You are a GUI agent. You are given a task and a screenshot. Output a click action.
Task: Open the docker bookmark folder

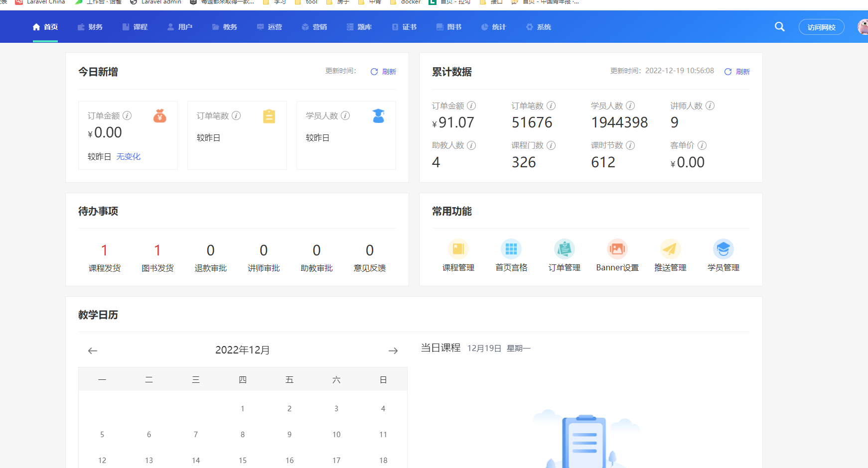click(x=406, y=2)
